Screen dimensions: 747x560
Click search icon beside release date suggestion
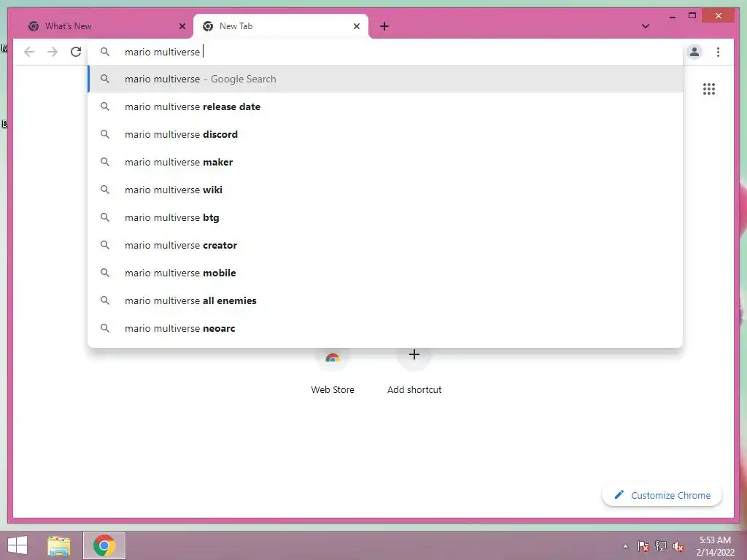coord(105,106)
